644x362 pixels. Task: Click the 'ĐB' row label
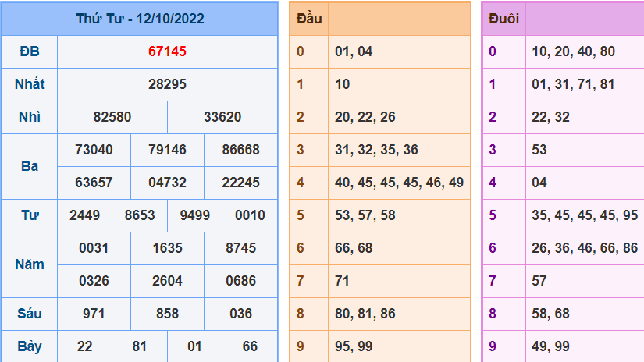(30, 51)
